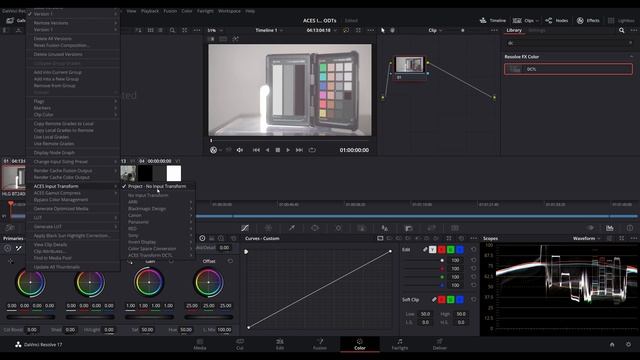
Task: Select the arrow pointer tool above nodes
Action: [x=382, y=30]
